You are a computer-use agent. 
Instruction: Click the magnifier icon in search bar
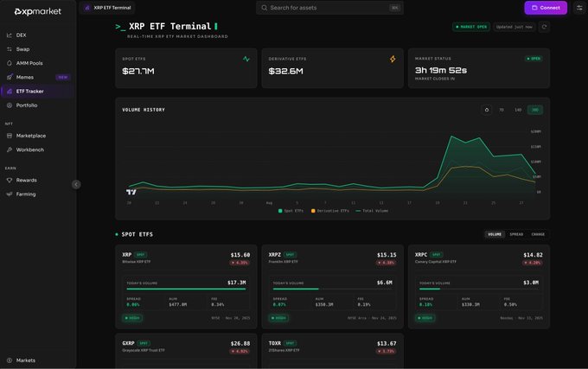click(265, 8)
